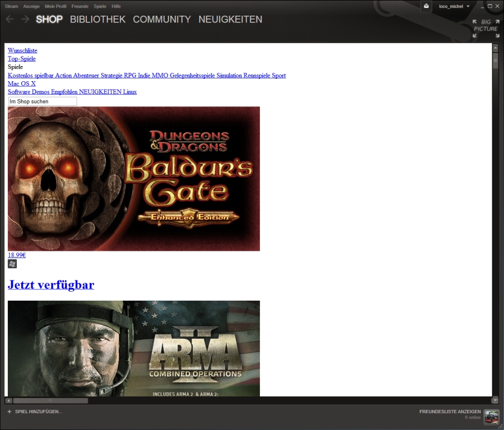This screenshot has width=504, height=430.
Task: Open the Jetzt verfügbar heading link
Action: 51,285
